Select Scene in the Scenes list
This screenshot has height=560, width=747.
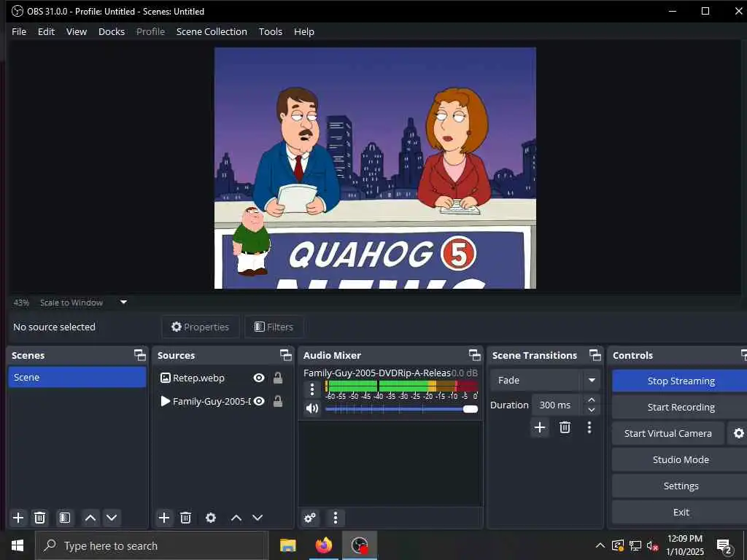[77, 377]
